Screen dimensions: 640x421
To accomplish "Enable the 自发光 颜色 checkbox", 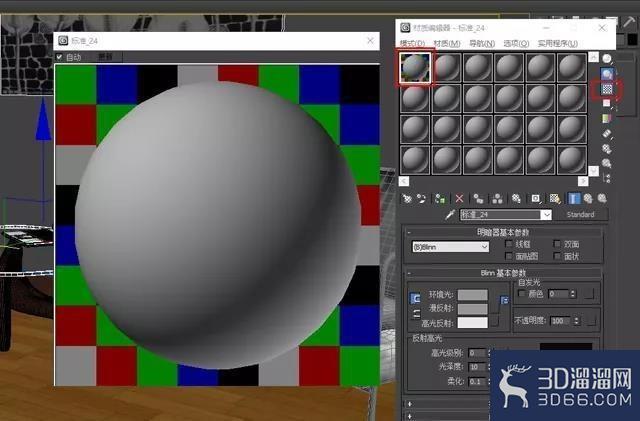I will pos(521,293).
